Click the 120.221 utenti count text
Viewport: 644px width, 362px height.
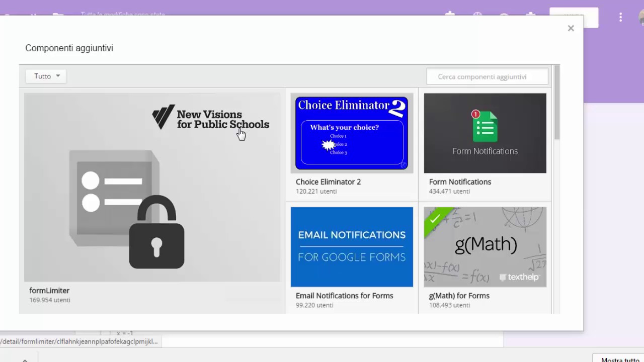316,192
